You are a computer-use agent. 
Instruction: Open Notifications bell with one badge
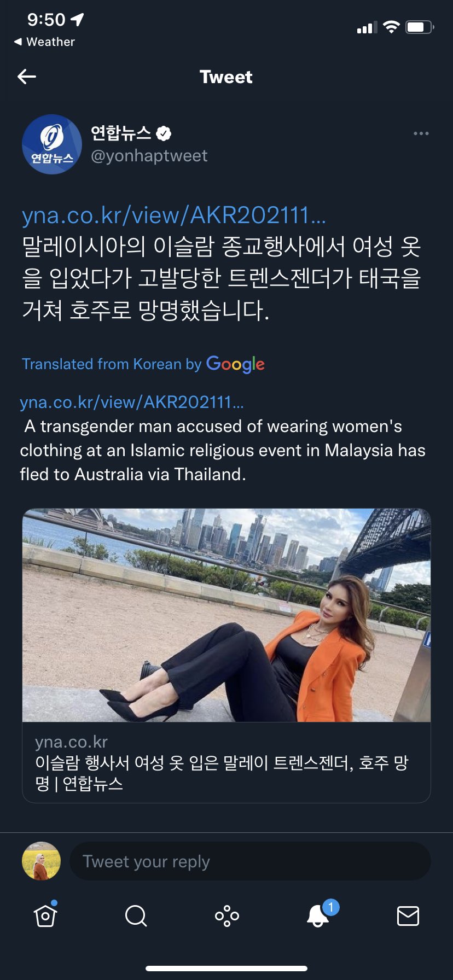pyautogui.click(x=318, y=915)
